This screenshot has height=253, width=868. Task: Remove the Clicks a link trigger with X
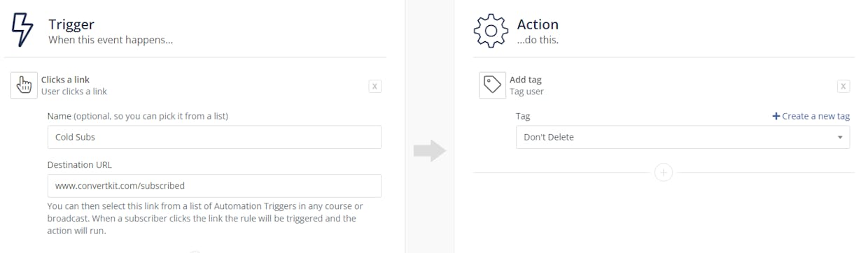coord(375,87)
